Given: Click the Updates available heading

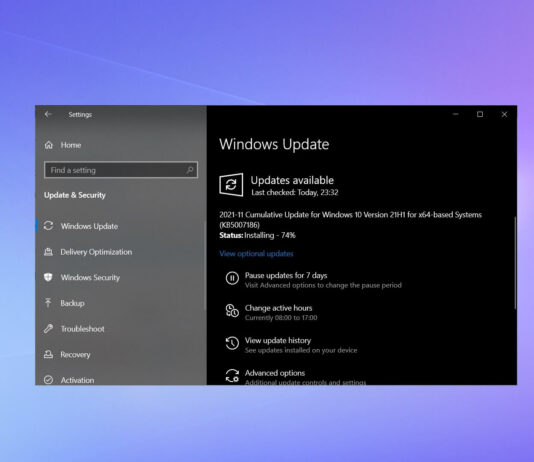Looking at the screenshot, I should (292, 180).
